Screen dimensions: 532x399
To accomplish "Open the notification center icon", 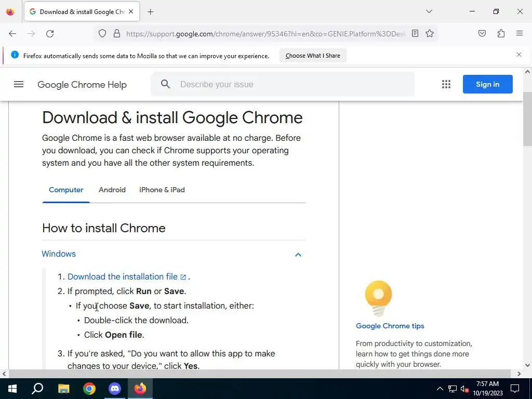I will click(515, 389).
